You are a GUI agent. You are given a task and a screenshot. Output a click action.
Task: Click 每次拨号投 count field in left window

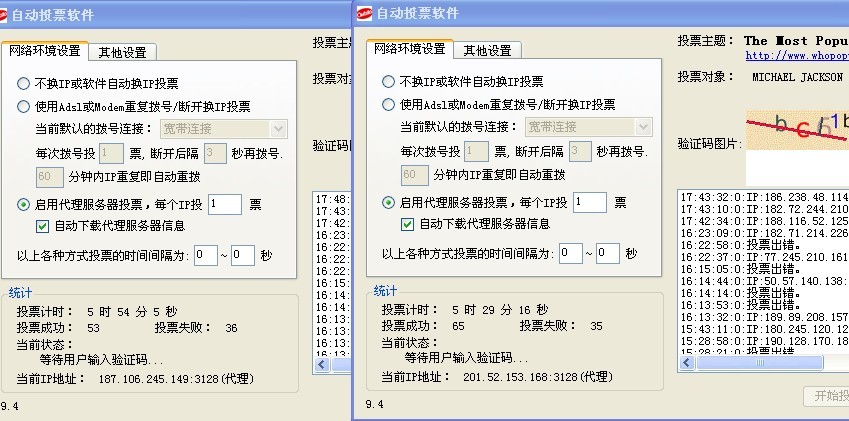pos(112,153)
